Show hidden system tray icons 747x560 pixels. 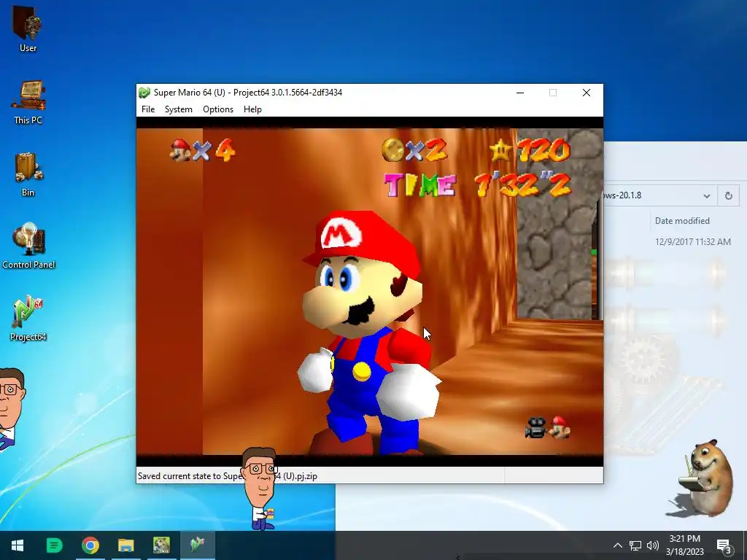(x=617, y=545)
